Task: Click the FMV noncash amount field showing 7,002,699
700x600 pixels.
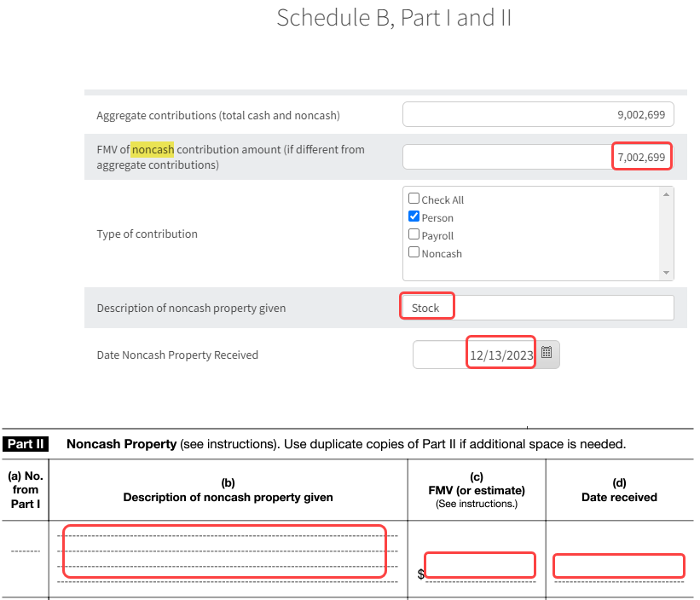Action: point(538,157)
